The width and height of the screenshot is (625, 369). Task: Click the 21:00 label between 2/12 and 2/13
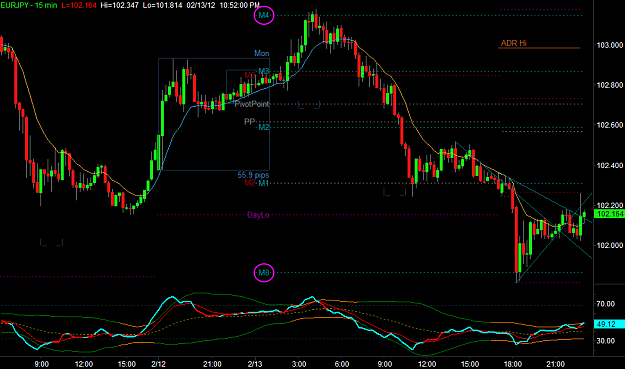click(212, 364)
